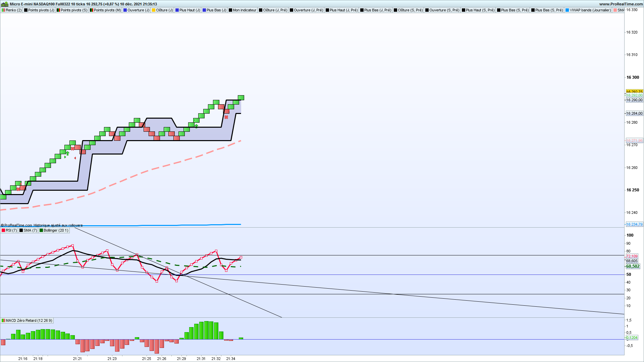Open the VWAP bands (Journalier) label
Image resolution: width=644 pixels, height=362 pixels.
[590, 10]
